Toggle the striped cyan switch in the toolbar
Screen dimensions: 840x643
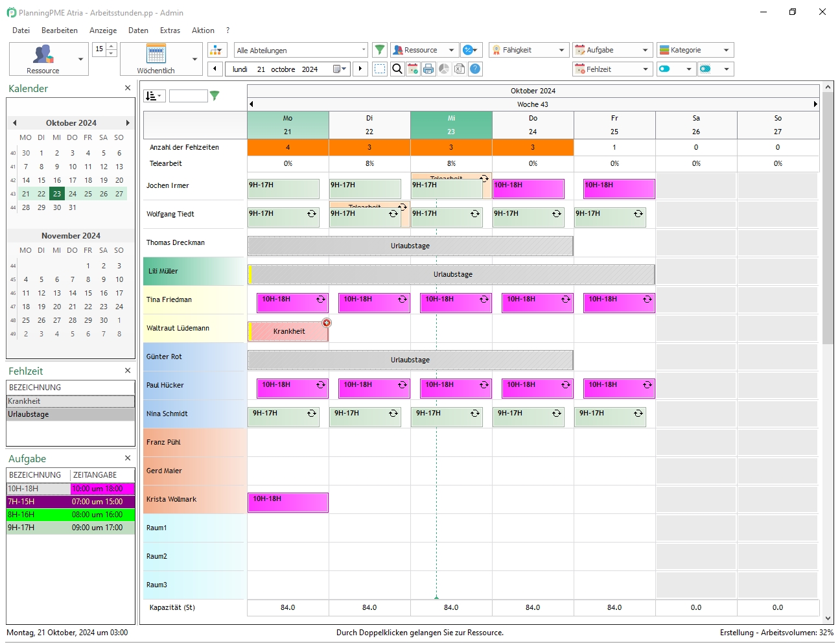tap(706, 69)
